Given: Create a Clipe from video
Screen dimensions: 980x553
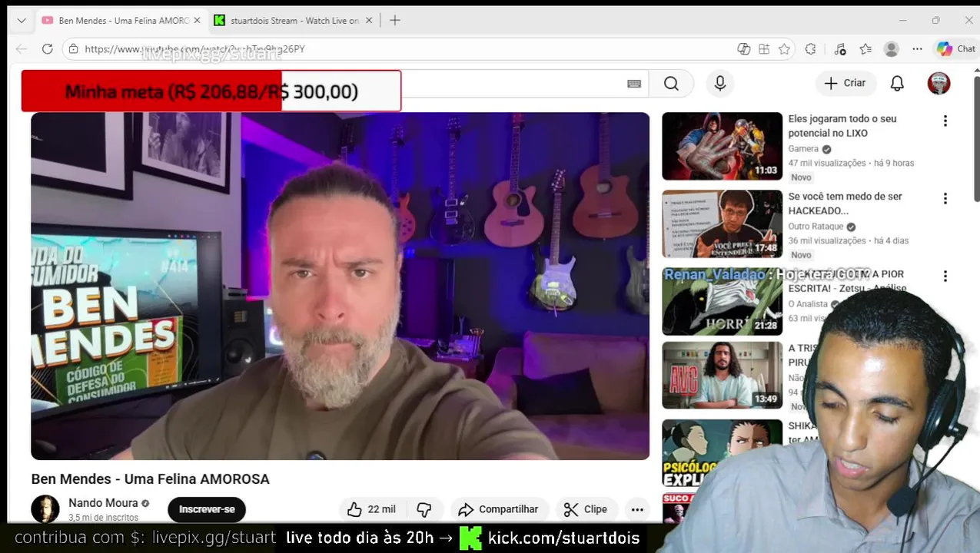Looking at the screenshot, I should coord(586,509).
